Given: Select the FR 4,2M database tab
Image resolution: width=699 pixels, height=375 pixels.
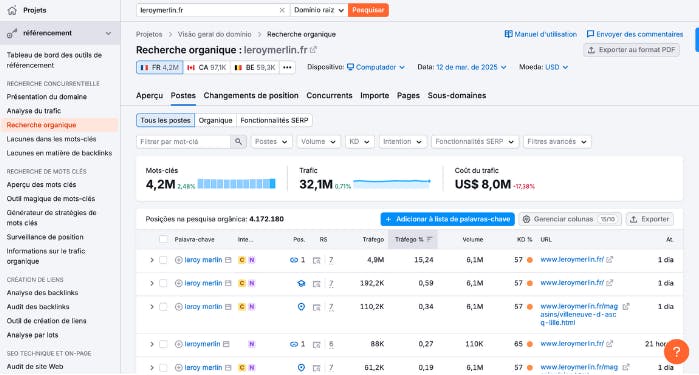Looking at the screenshot, I should (x=159, y=67).
